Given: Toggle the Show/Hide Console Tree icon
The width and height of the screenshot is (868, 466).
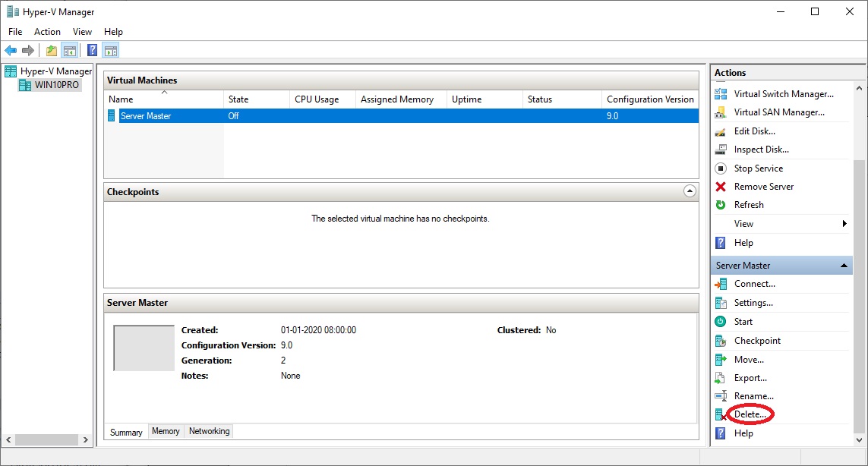Looking at the screenshot, I should click(x=70, y=51).
